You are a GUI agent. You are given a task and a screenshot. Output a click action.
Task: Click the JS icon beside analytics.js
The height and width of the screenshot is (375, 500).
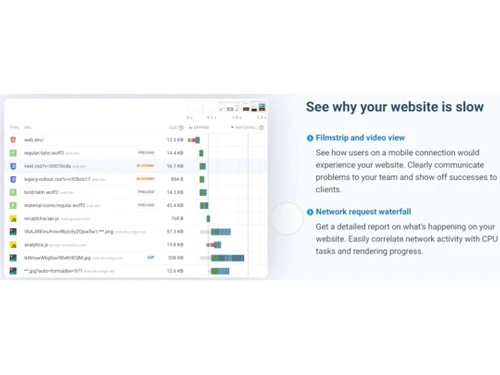pyautogui.click(x=13, y=245)
